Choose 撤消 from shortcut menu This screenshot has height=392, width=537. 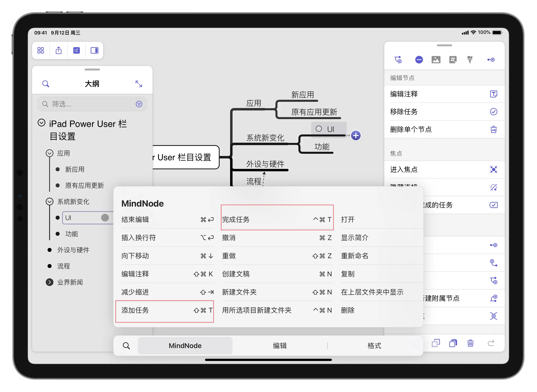pos(277,238)
